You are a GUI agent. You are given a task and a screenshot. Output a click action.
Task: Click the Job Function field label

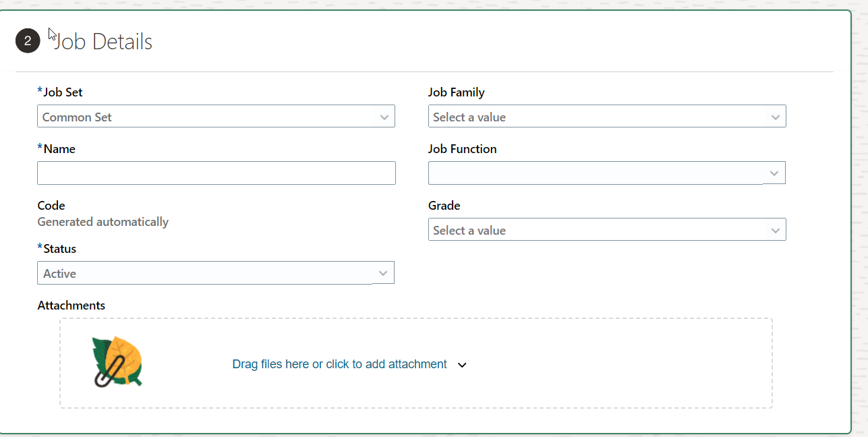(463, 149)
